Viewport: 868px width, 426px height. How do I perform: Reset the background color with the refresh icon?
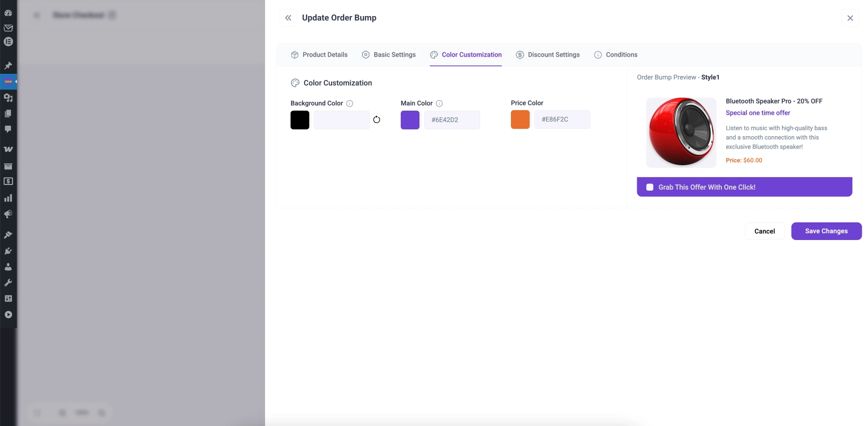coord(377,120)
